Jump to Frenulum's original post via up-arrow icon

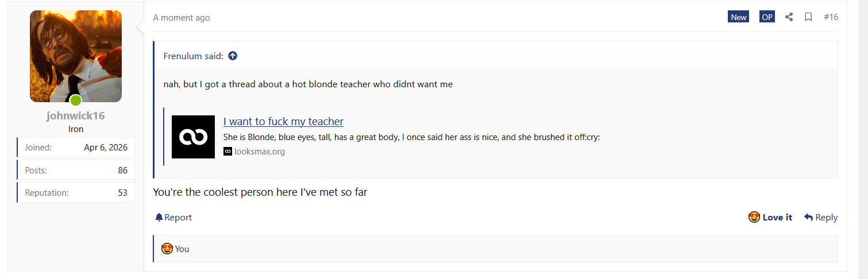pos(233,56)
